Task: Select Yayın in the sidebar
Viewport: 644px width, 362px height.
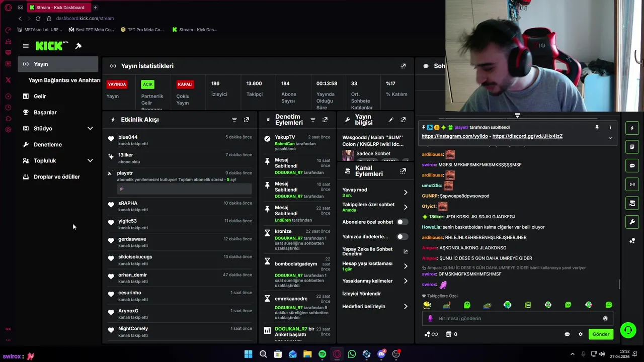Action: tap(58, 64)
